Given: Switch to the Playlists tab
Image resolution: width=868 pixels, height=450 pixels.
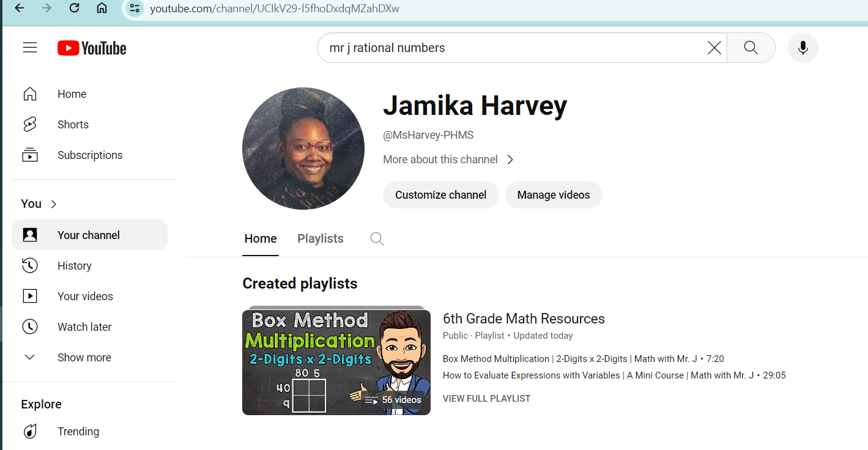Looking at the screenshot, I should 321,239.
